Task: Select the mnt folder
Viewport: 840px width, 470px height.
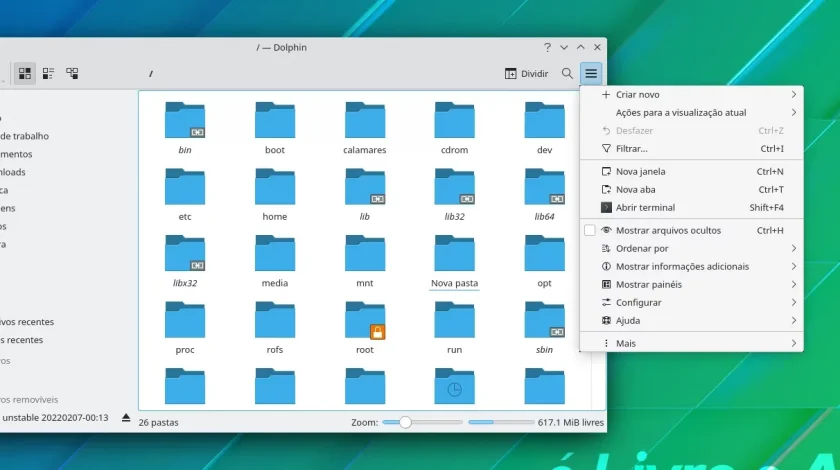Action: [365, 261]
